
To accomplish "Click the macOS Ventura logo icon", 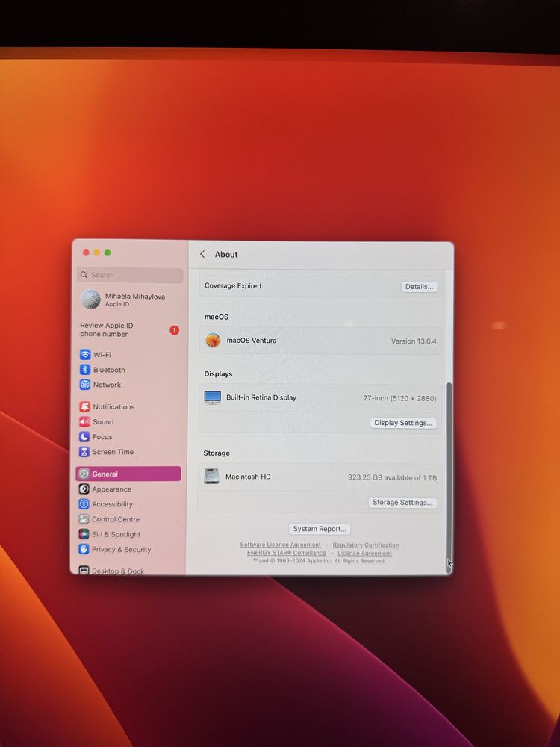I will [x=213, y=340].
